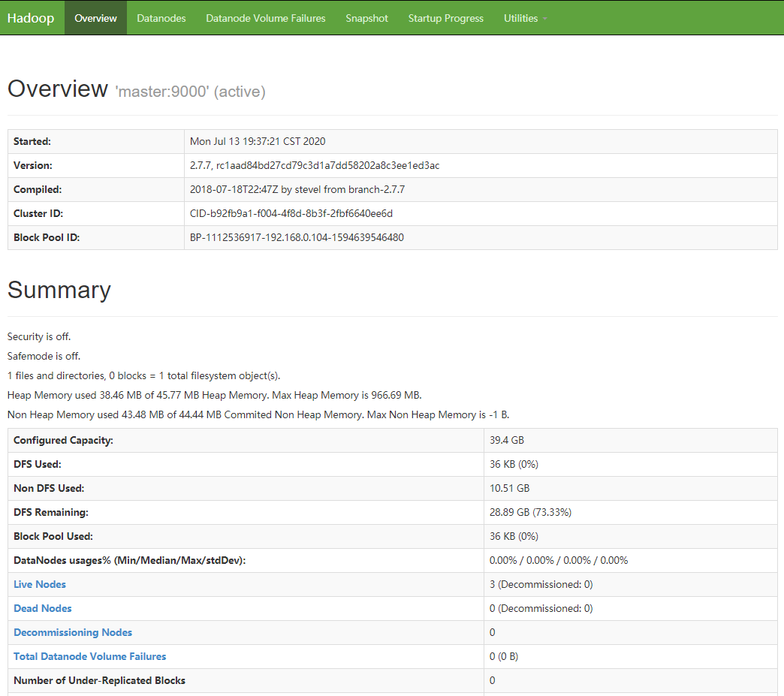Viewport: 784px width, 696px height.
Task: Click the 'Non DFS Used:' label
Action: click(x=49, y=488)
